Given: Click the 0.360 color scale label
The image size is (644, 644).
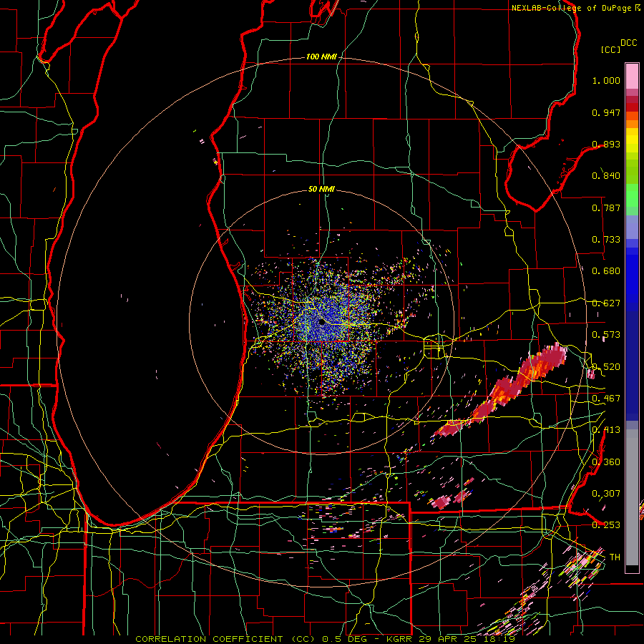Looking at the screenshot, I should point(606,462).
